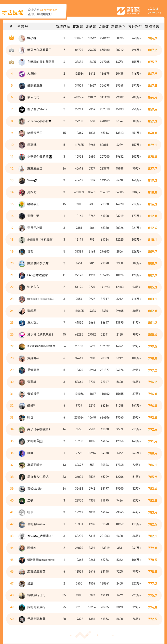Click the date range 2024.4.8-2024.4.14

(x=154, y=11)
